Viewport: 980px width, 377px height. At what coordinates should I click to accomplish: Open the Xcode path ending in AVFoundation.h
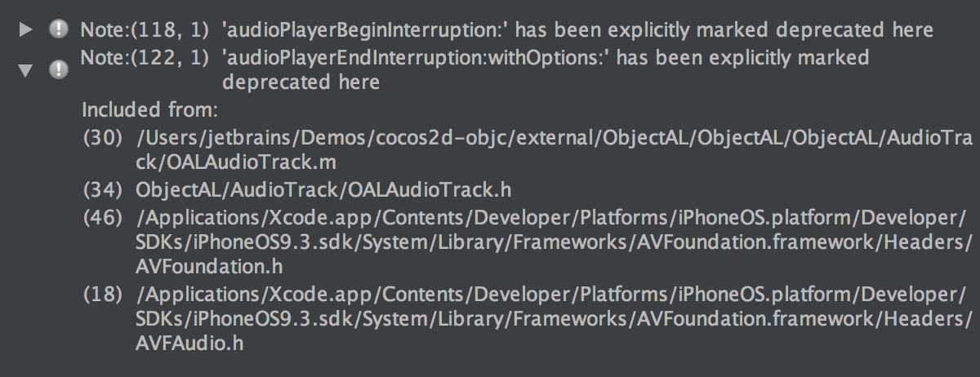point(555,242)
